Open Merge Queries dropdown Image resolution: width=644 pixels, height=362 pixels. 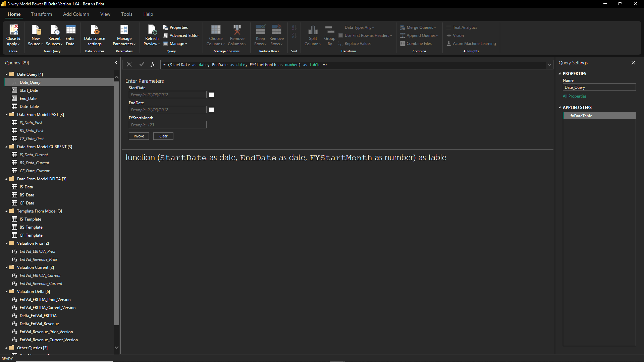[418, 27]
